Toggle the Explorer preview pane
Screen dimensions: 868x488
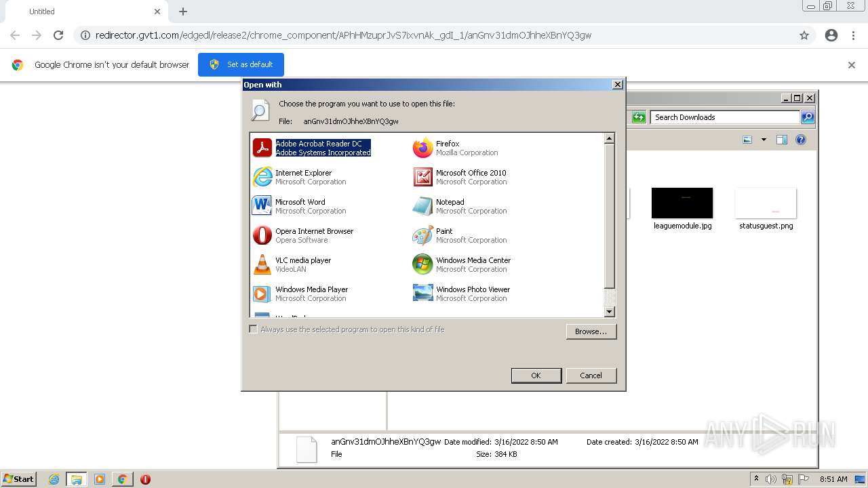(x=782, y=140)
